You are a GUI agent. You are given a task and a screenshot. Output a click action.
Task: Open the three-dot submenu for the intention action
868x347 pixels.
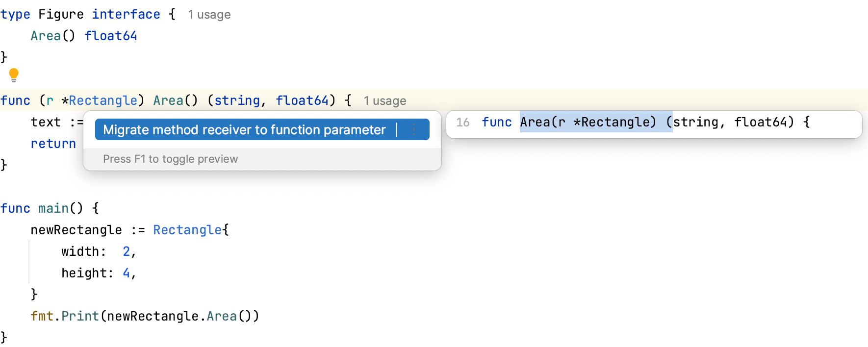coord(414,130)
